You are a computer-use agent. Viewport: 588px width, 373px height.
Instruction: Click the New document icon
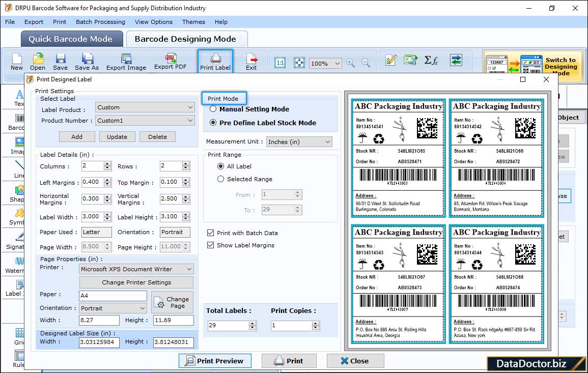16,62
